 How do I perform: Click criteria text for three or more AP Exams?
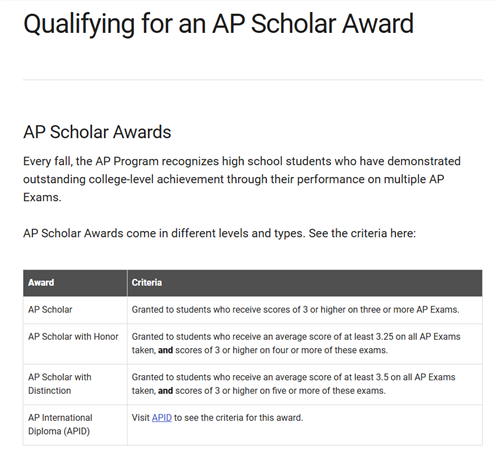coord(295,310)
